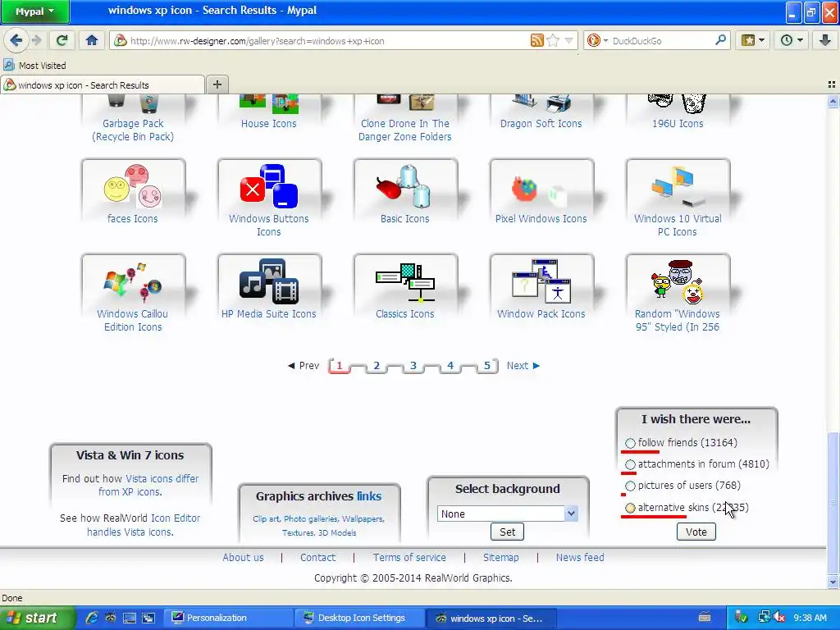
Task: Open the About us footer link
Action: pyautogui.click(x=243, y=557)
